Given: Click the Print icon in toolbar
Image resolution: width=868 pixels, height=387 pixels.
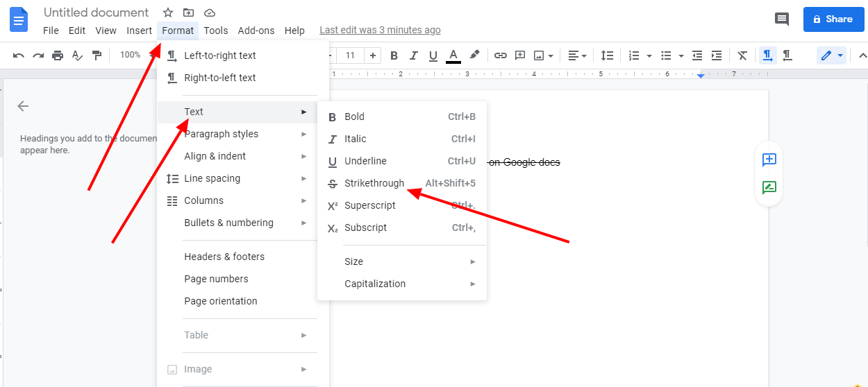Looking at the screenshot, I should coord(58,55).
